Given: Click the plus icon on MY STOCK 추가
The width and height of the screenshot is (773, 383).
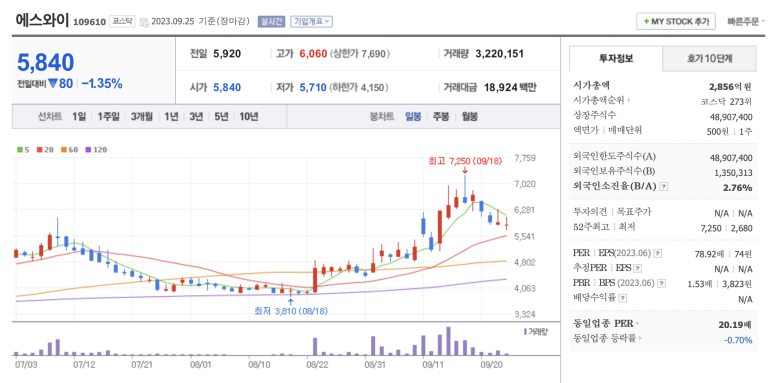Looking at the screenshot, I should (646, 22).
